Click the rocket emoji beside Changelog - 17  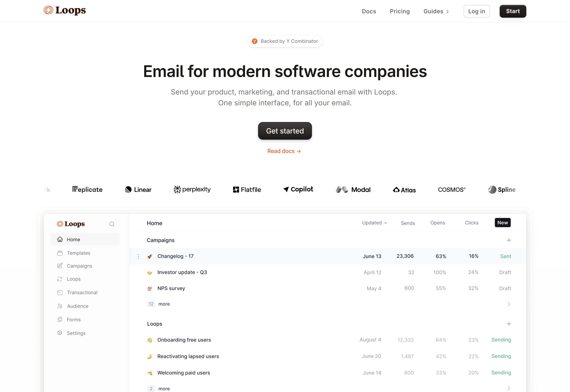[x=150, y=257]
